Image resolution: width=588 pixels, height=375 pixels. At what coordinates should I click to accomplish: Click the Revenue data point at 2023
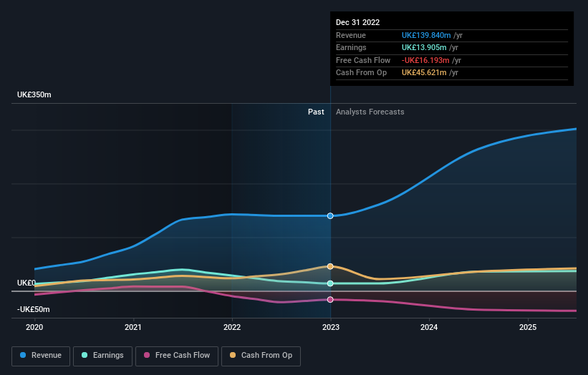pyautogui.click(x=330, y=216)
